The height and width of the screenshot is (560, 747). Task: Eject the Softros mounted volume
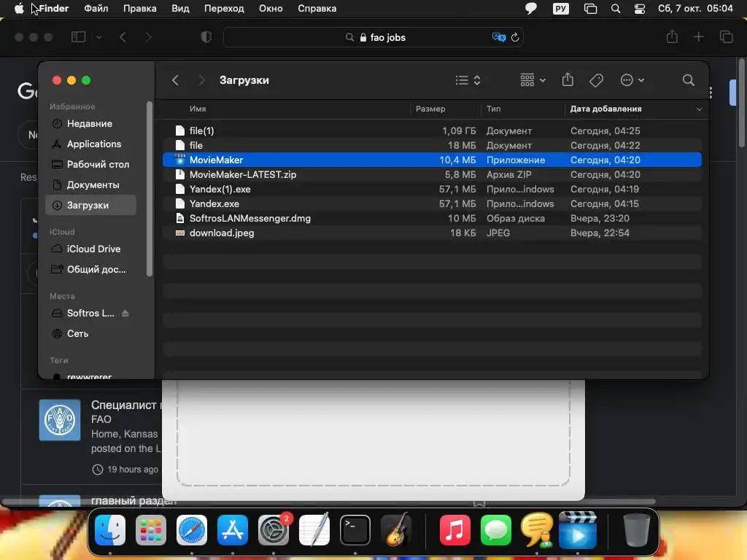coord(125,314)
